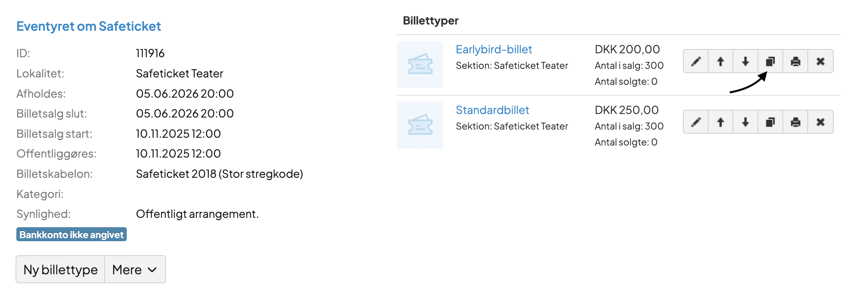Edit the Standardbillet ticket type
Image resolution: width=868 pixels, height=291 pixels.
(696, 122)
